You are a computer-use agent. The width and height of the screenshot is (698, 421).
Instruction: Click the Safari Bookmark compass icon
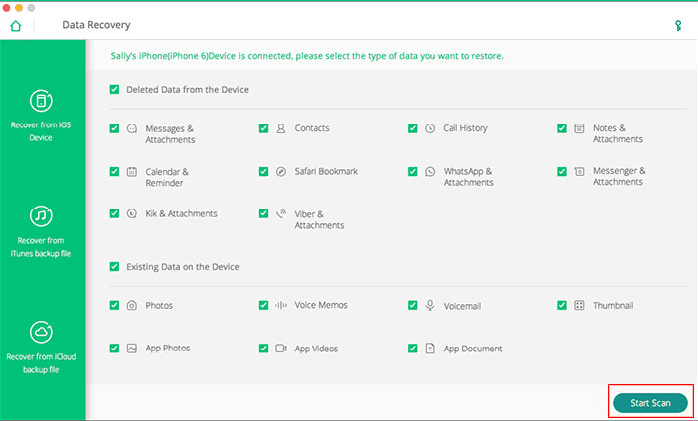tap(281, 172)
